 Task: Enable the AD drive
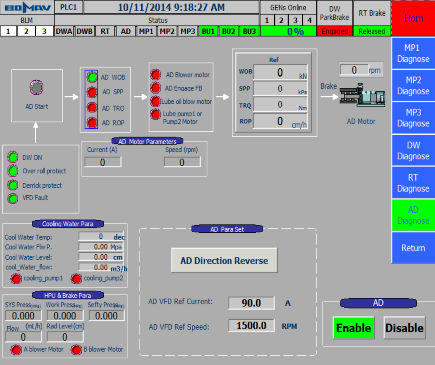tap(354, 328)
